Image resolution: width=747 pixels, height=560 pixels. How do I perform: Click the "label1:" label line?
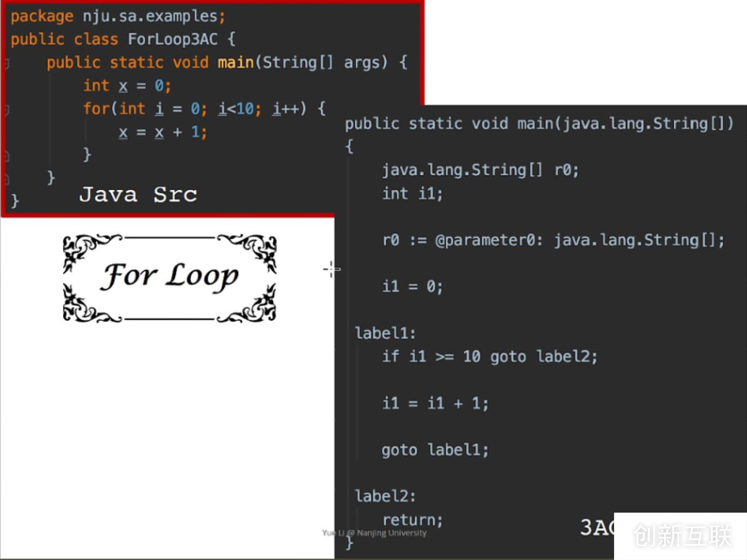point(385,333)
